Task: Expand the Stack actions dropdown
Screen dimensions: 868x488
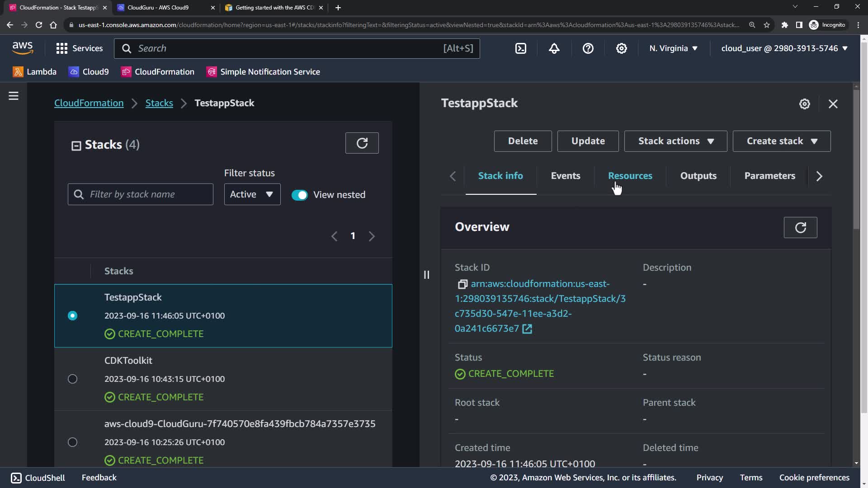Action: point(675,141)
